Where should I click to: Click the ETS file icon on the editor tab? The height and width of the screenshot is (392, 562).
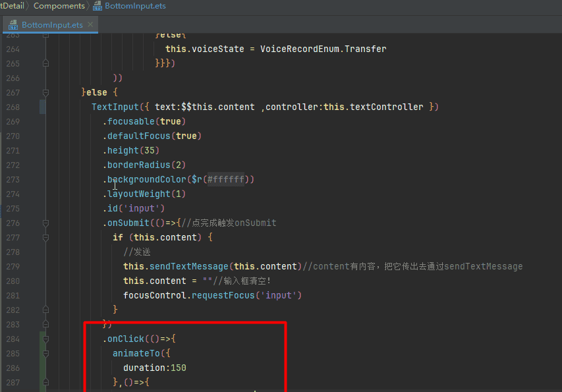pyautogui.click(x=13, y=25)
